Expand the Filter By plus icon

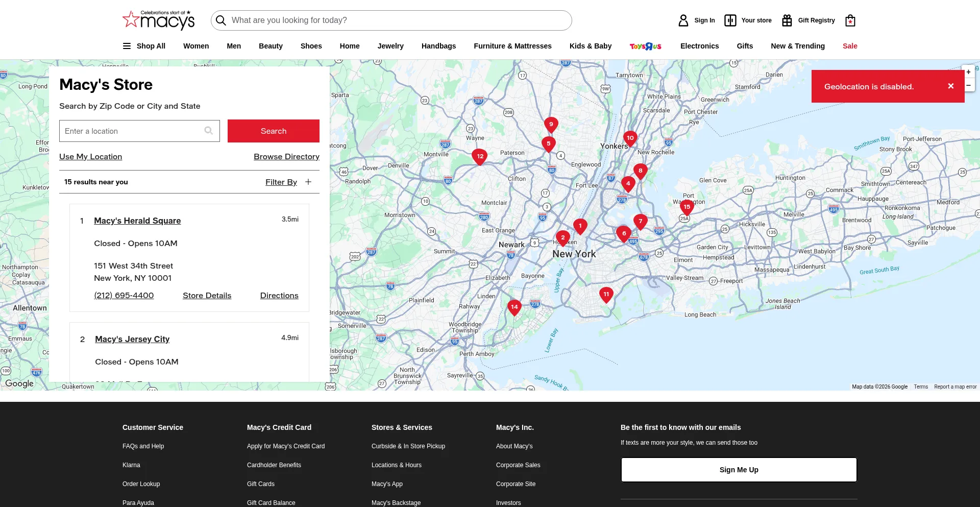tap(308, 182)
